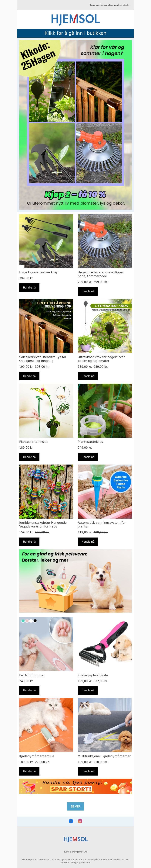Click Handle nå under Plantestøtteklips
The width and height of the screenshot is (151, 868).
(x=88, y=457)
